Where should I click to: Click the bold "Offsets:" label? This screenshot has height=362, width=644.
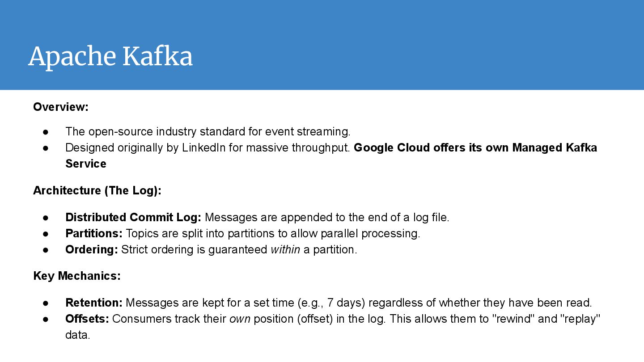(x=87, y=319)
